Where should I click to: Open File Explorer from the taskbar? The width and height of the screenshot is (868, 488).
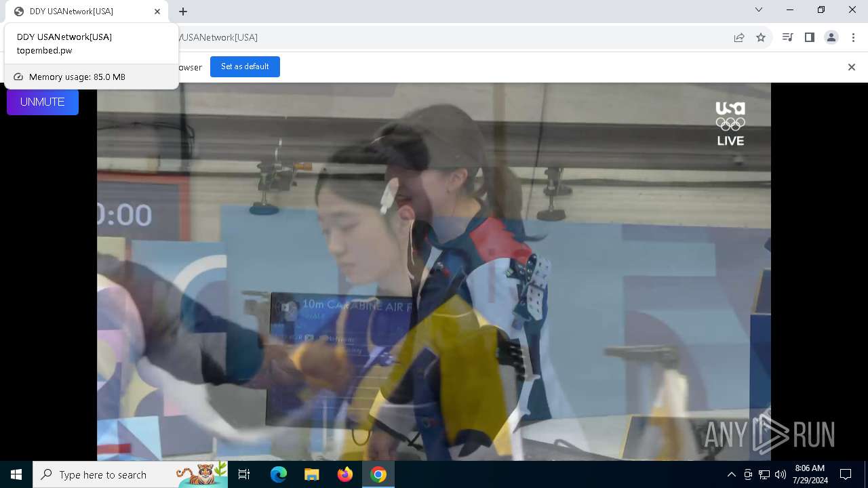point(312,474)
